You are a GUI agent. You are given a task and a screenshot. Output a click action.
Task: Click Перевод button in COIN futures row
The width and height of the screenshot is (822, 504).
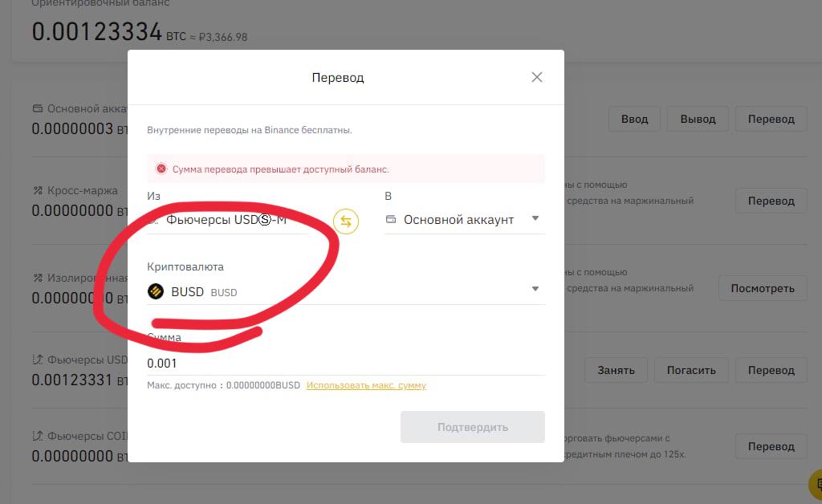coord(771,446)
